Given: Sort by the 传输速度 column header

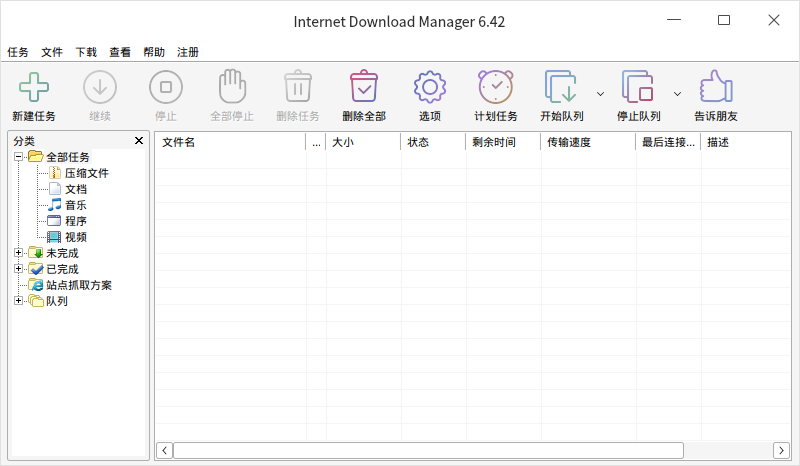Looking at the screenshot, I should [588, 142].
